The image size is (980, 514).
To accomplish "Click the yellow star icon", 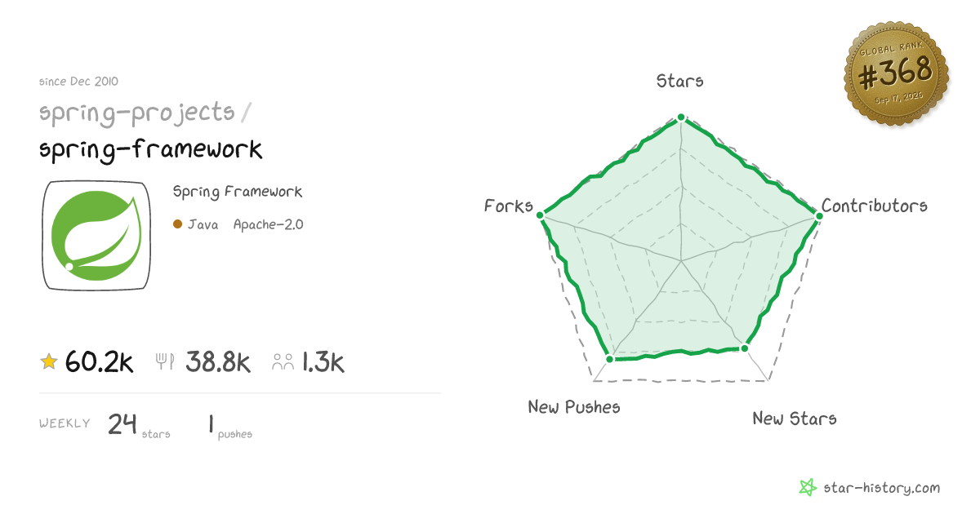I will tap(49, 361).
